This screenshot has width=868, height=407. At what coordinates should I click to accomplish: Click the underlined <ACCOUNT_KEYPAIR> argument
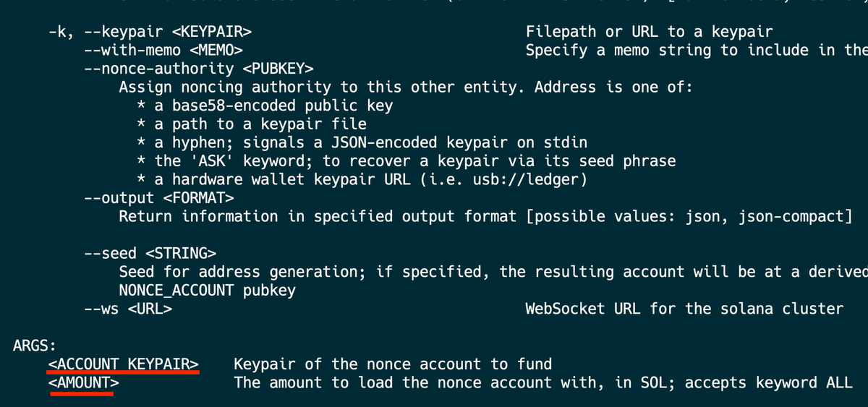click(x=124, y=364)
